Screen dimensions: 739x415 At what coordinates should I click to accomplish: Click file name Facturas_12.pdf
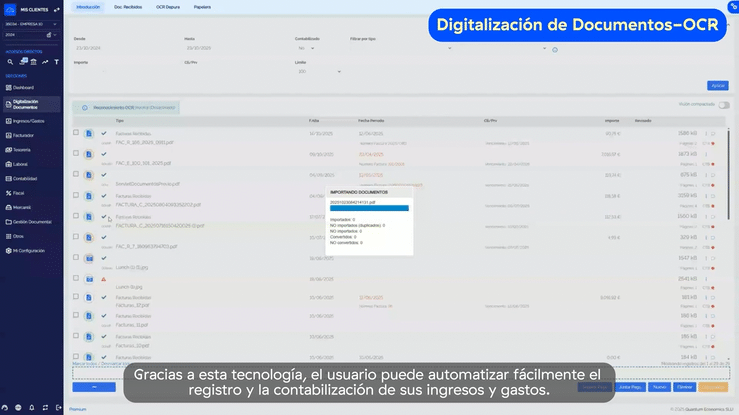coord(132,305)
